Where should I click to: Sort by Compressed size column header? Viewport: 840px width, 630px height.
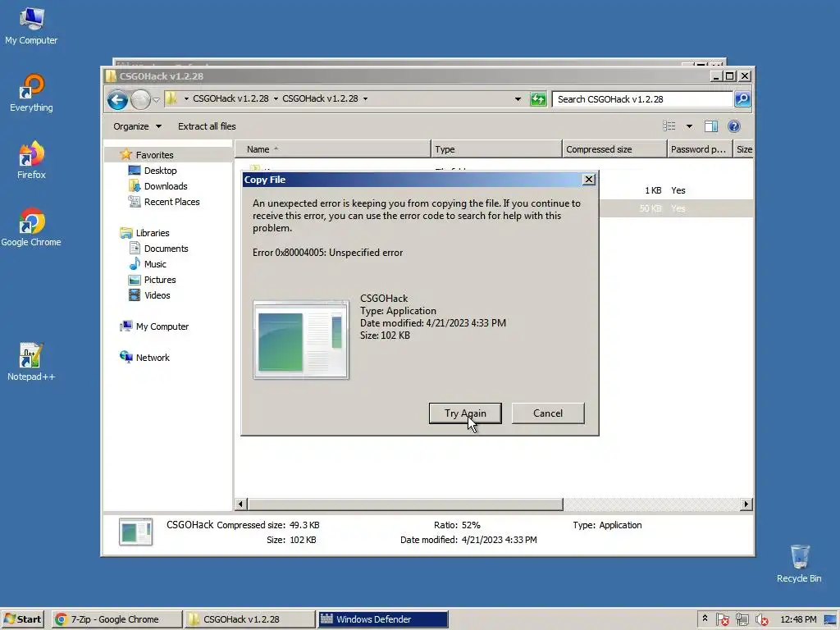614,149
